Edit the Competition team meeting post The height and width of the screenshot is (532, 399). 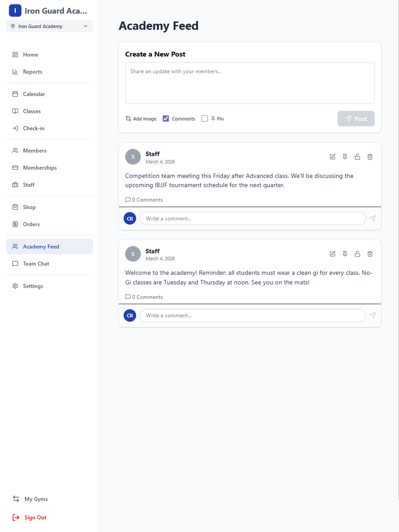(332, 157)
